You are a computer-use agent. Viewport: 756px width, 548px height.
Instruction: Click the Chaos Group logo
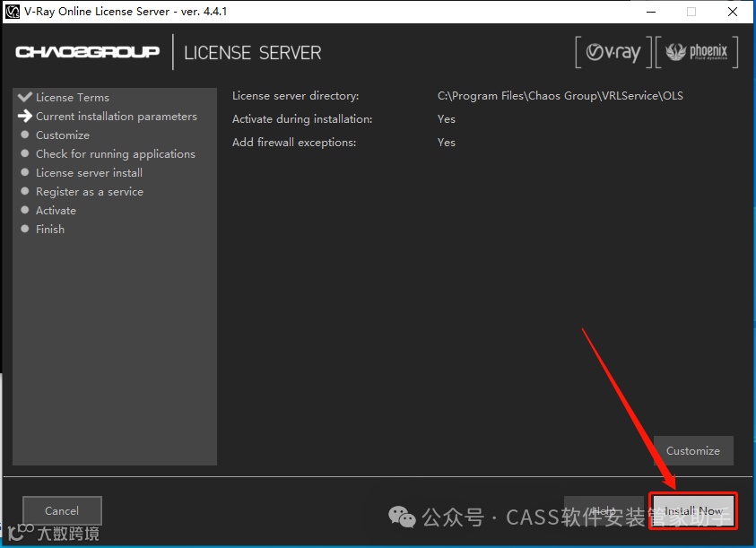(x=87, y=52)
